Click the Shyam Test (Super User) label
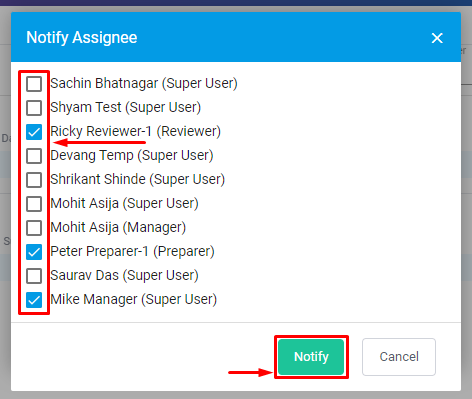The image size is (472, 399). pyautogui.click(x=126, y=107)
